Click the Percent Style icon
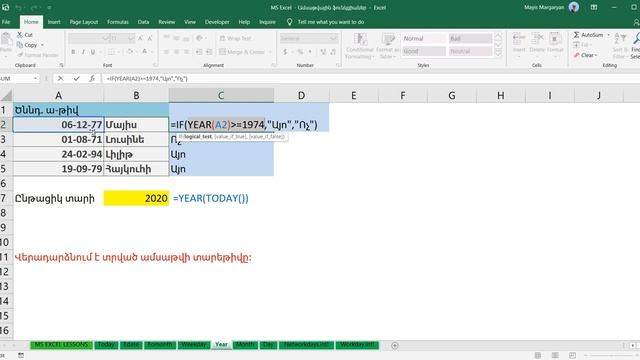The height and width of the screenshot is (360, 640). (x=300, y=52)
